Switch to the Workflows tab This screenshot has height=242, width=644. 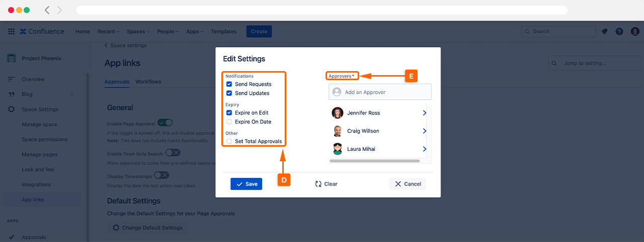coord(148,82)
